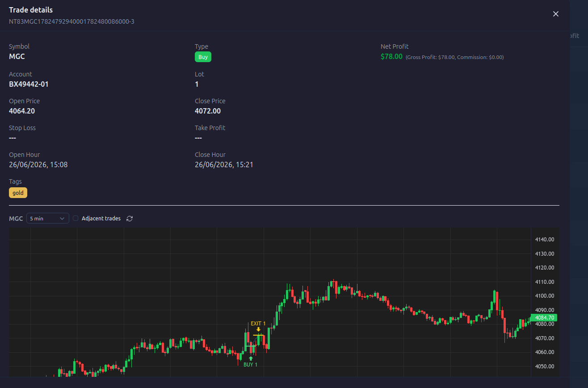The height and width of the screenshot is (388, 588).
Task: Click the Close Hour 26/06/2026, 15:21
Action: pyautogui.click(x=224, y=164)
